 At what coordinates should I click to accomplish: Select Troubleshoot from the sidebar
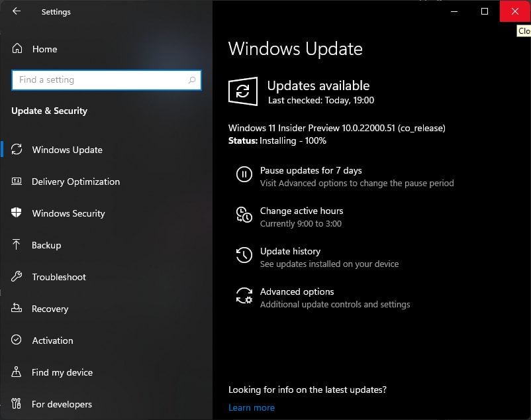click(59, 277)
